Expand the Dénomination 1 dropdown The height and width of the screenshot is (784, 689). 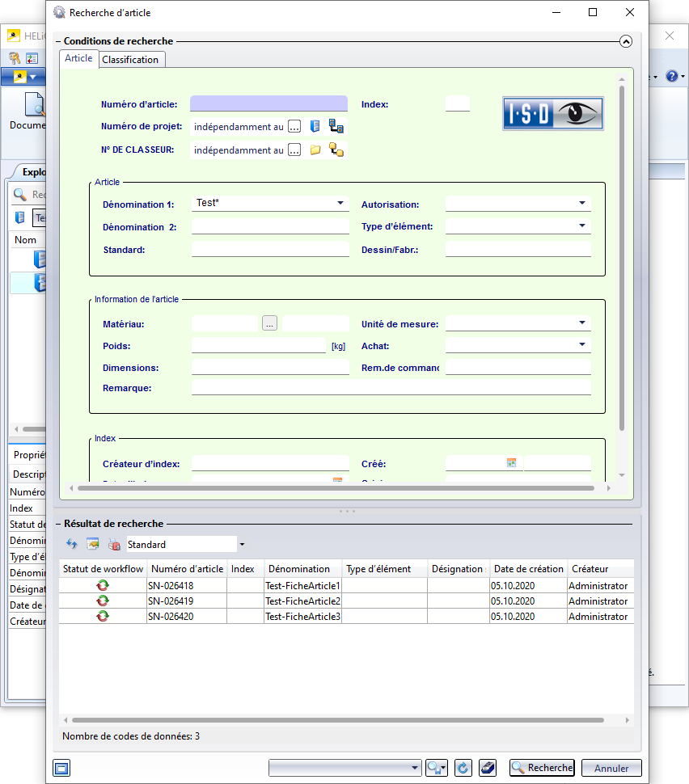(340, 203)
